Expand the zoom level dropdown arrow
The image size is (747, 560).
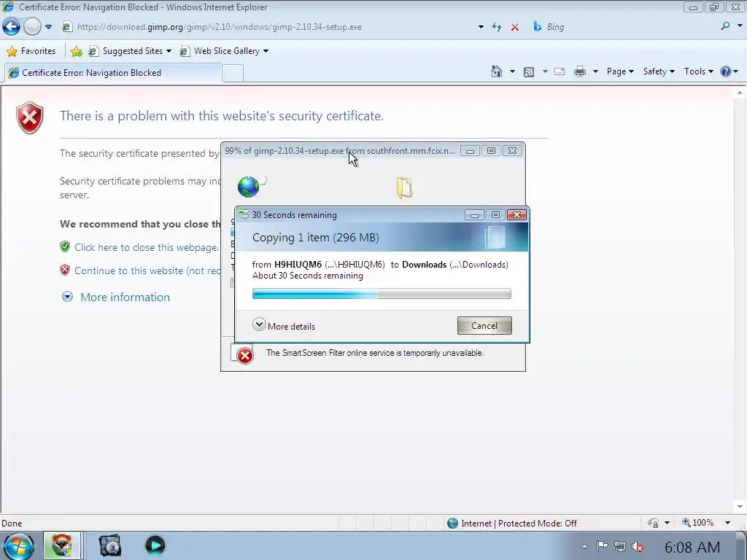pos(727,523)
